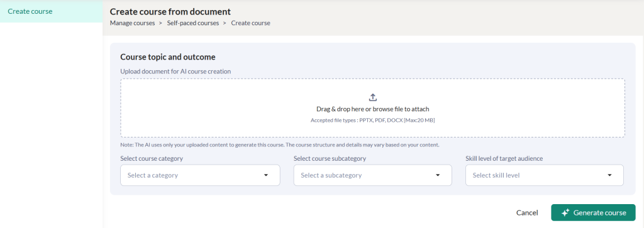Image resolution: width=644 pixels, height=228 pixels.
Task: Click the 'Accepted file types' hint text
Action: point(372,121)
